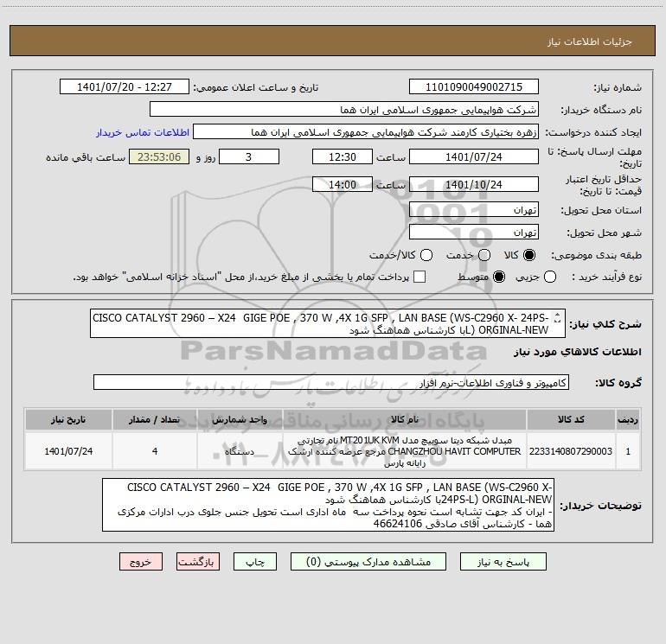Click the price validity date 1401/10/24 field
Viewport: 666px width, 644px height.
[474, 184]
